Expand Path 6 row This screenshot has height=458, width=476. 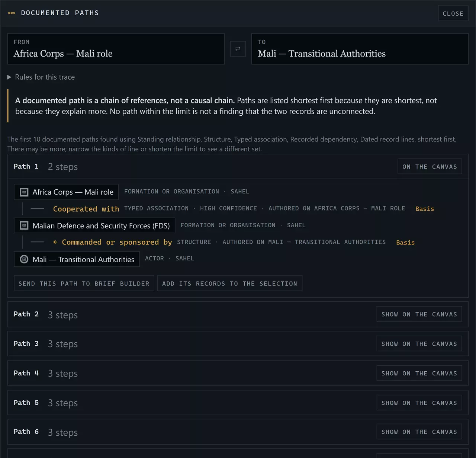coord(238,432)
